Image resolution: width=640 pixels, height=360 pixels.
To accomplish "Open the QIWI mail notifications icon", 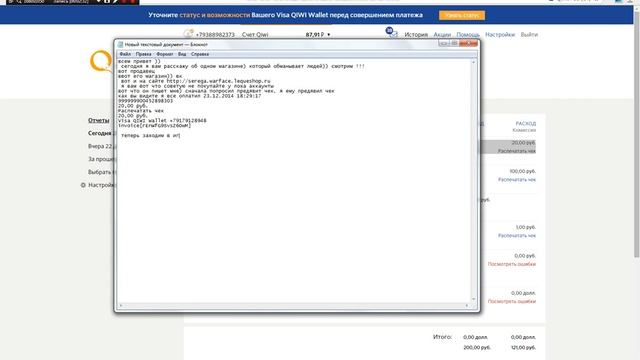I will click(393, 34).
